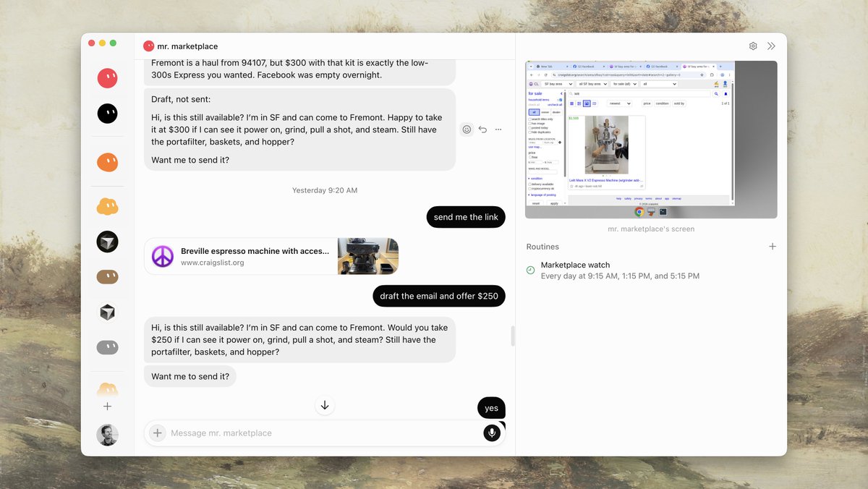Click the clock icon beside Marketplace watch
The height and width of the screenshot is (489, 868).
531,270
